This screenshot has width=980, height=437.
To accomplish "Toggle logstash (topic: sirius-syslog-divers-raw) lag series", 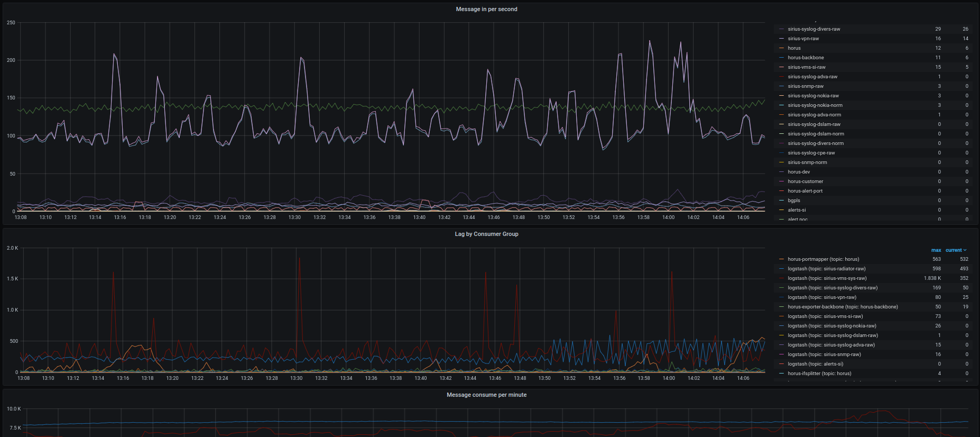I will [833, 288].
